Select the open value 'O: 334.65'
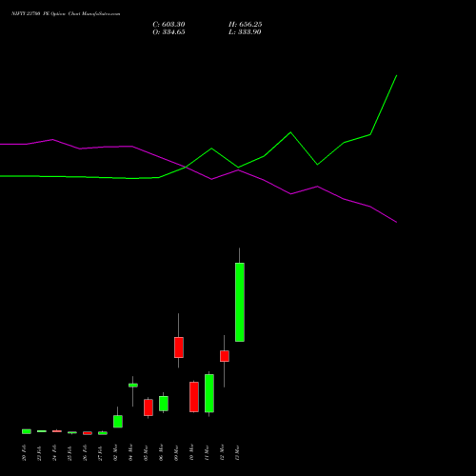Viewport: 476px width, 476px height. tap(169, 32)
